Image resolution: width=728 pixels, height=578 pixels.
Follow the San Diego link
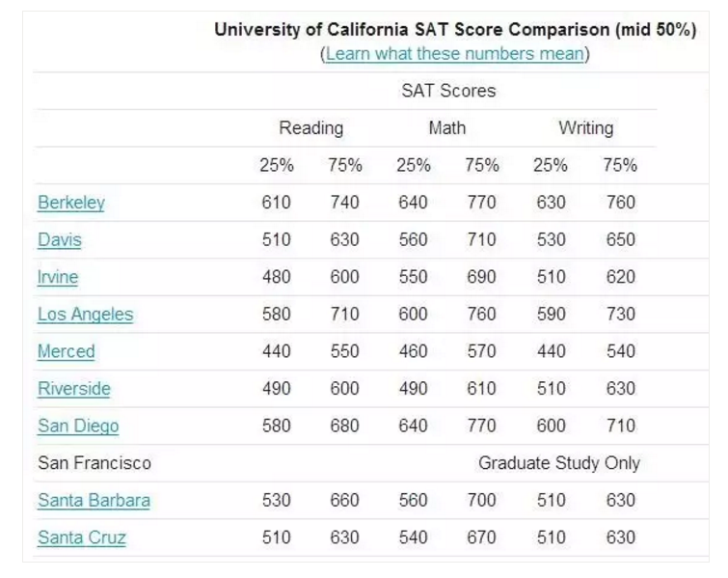point(78,426)
